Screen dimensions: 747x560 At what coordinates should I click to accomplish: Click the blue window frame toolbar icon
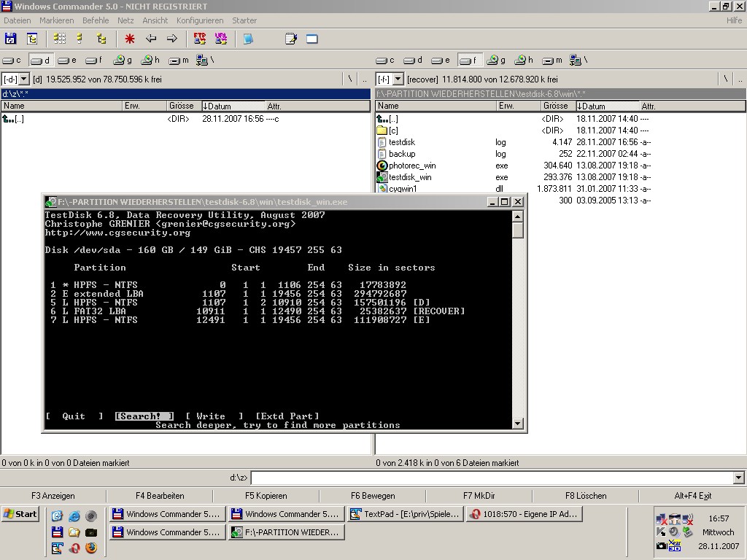tap(312, 39)
